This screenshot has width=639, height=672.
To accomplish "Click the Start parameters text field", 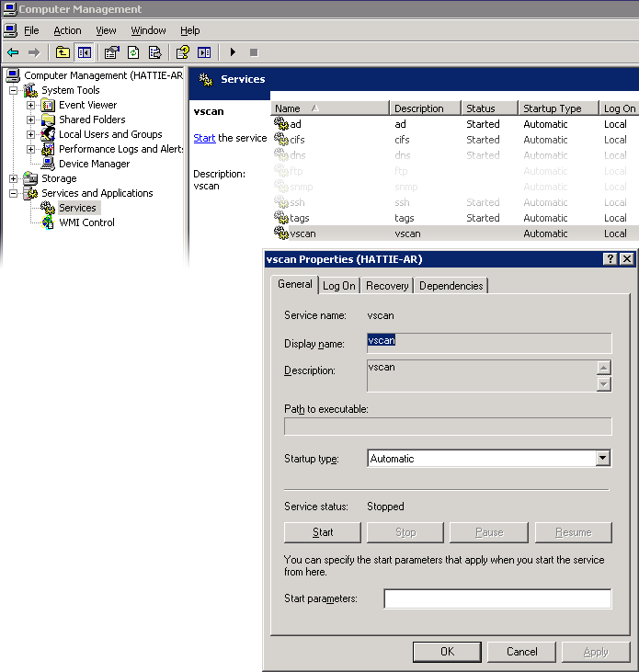I will (x=496, y=599).
